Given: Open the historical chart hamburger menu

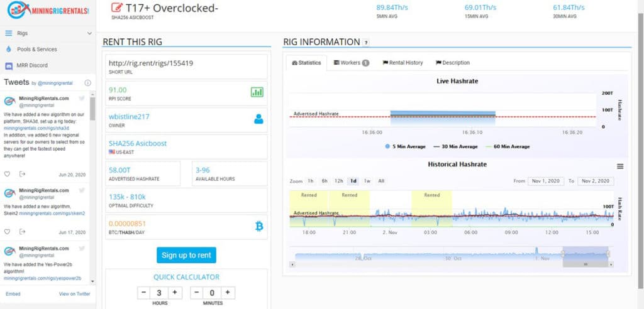Looking at the screenshot, I should coord(620,166).
